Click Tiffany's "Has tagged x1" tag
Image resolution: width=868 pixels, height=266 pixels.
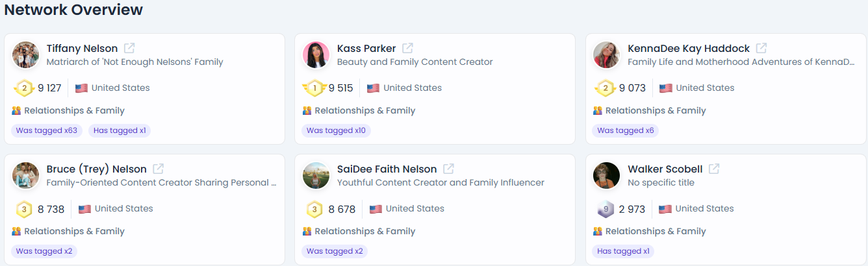coord(120,130)
